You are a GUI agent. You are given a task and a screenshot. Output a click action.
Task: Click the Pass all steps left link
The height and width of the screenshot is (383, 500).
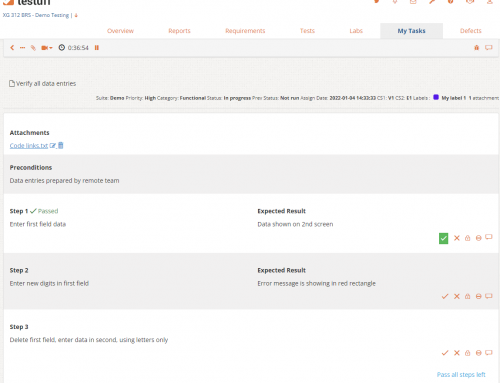[x=461, y=375]
